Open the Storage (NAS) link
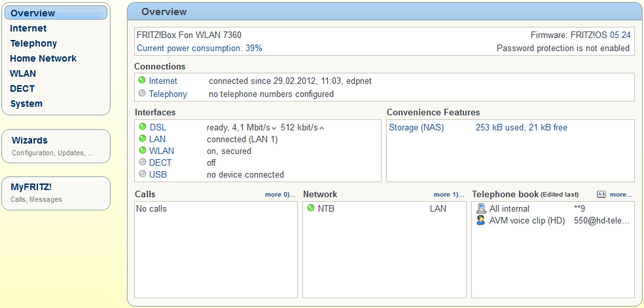 coord(416,128)
